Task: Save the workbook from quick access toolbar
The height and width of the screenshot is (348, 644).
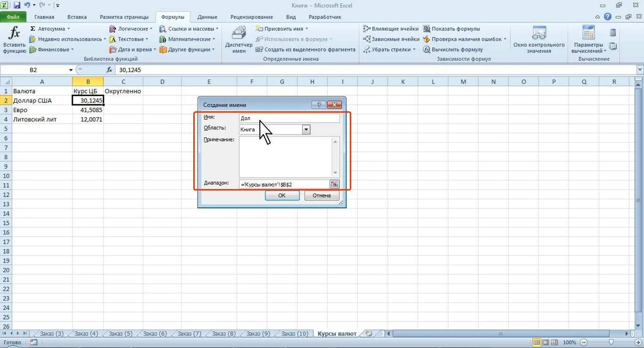Action: click(x=17, y=5)
